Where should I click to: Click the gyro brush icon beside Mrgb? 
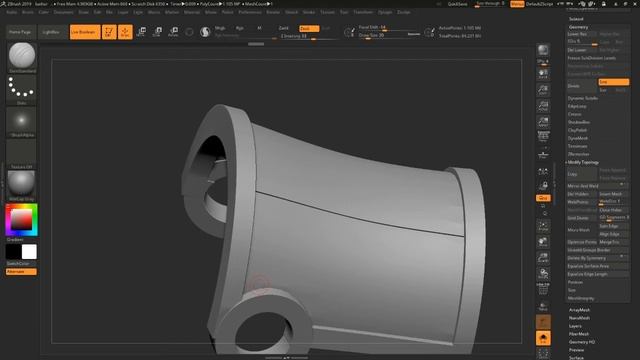(x=205, y=32)
